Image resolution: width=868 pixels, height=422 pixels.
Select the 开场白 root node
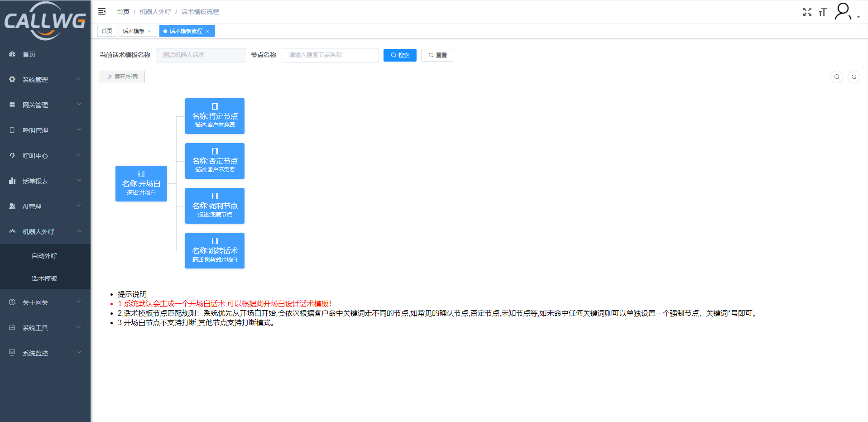141,183
